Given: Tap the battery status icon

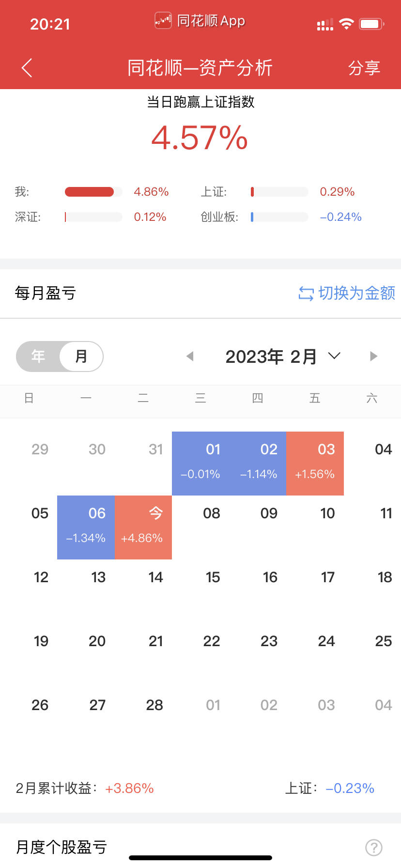Looking at the screenshot, I should (371, 24).
